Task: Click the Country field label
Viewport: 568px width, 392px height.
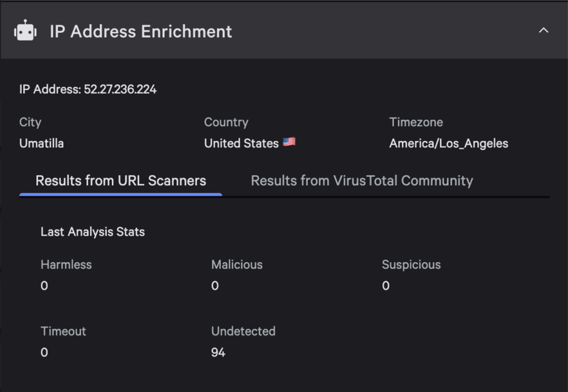Action: click(226, 123)
